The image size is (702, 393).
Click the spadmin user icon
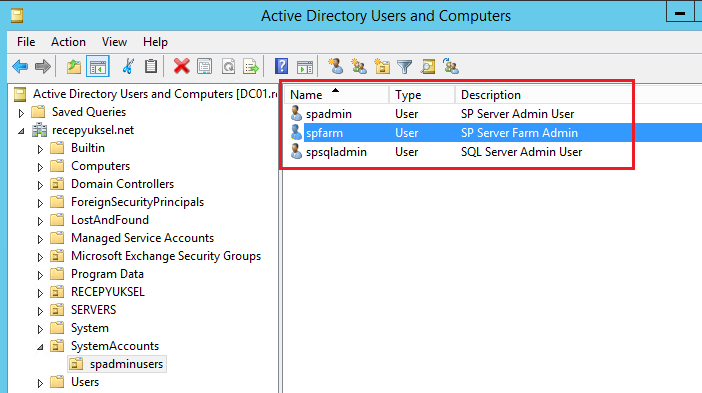(296, 114)
